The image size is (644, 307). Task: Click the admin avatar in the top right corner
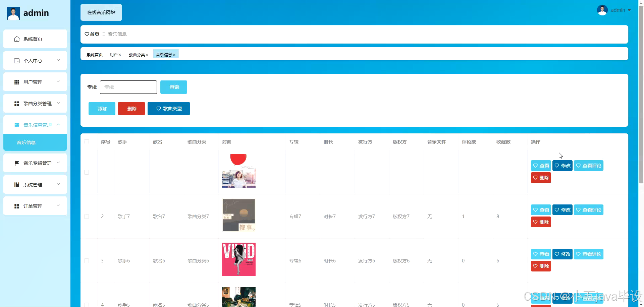tap(602, 10)
